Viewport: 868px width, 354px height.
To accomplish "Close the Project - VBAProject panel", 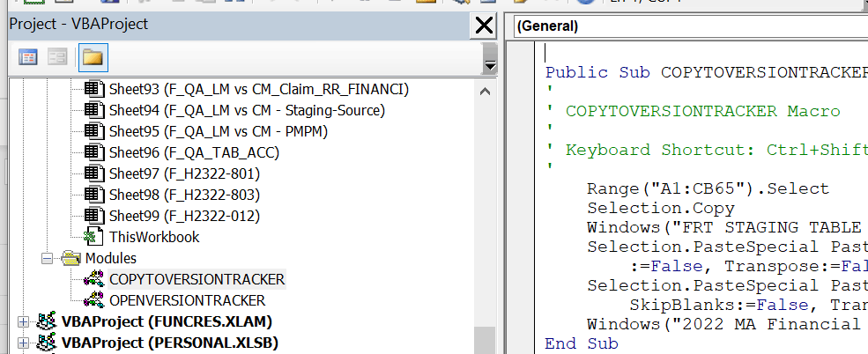I will 484,26.
